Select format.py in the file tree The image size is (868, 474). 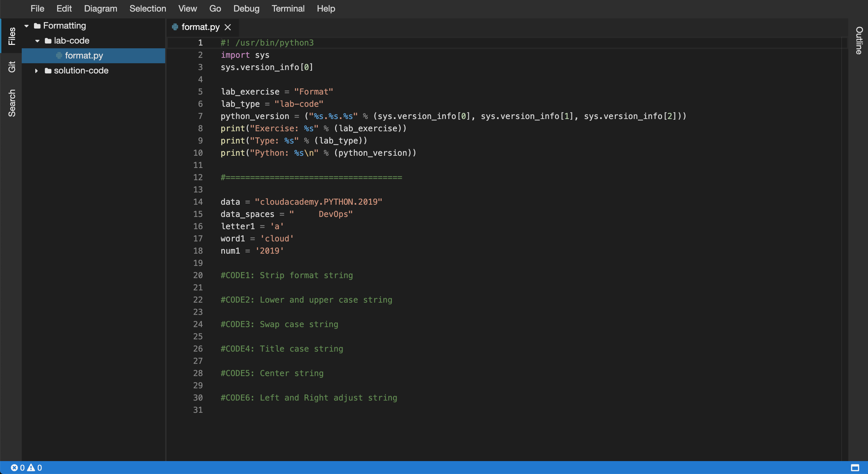click(x=93, y=56)
